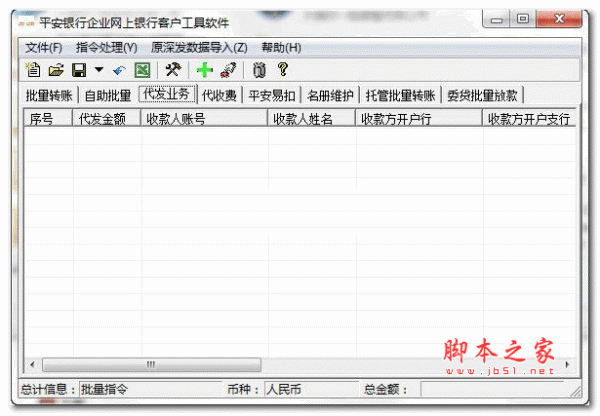Click the Open folder toolbar icon
Screen dimensions: 600x416
[x=56, y=70]
